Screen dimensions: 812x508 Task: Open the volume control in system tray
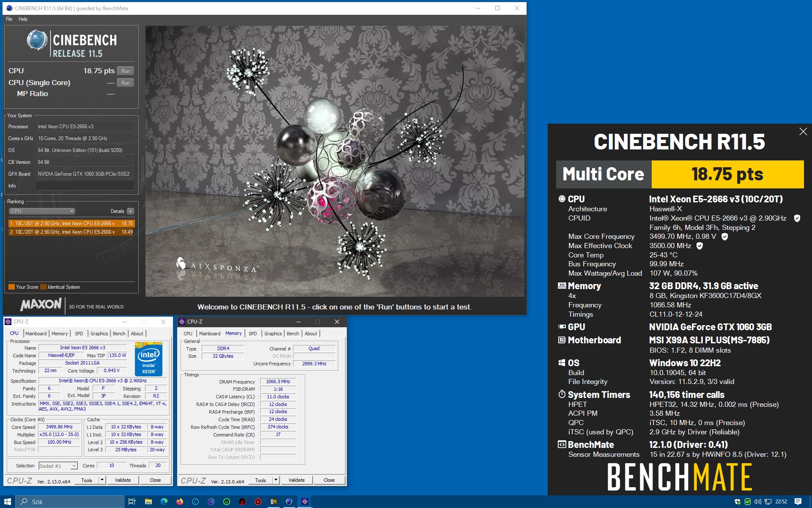[x=758, y=502]
